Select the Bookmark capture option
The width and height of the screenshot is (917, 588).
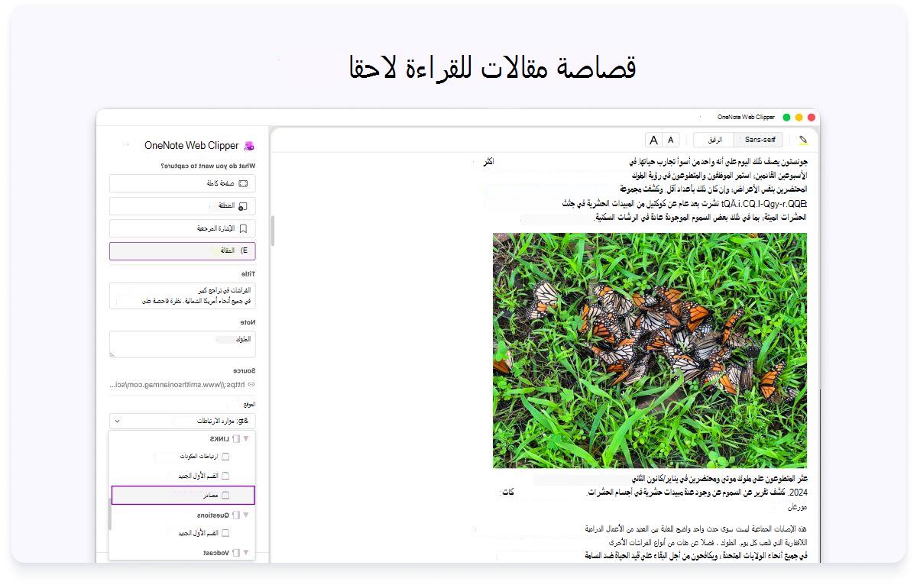tap(183, 228)
